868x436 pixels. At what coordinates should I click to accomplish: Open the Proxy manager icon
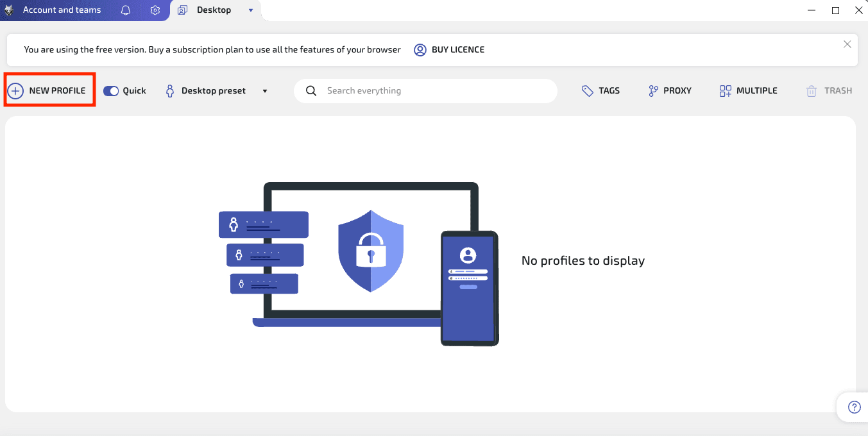click(654, 90)
